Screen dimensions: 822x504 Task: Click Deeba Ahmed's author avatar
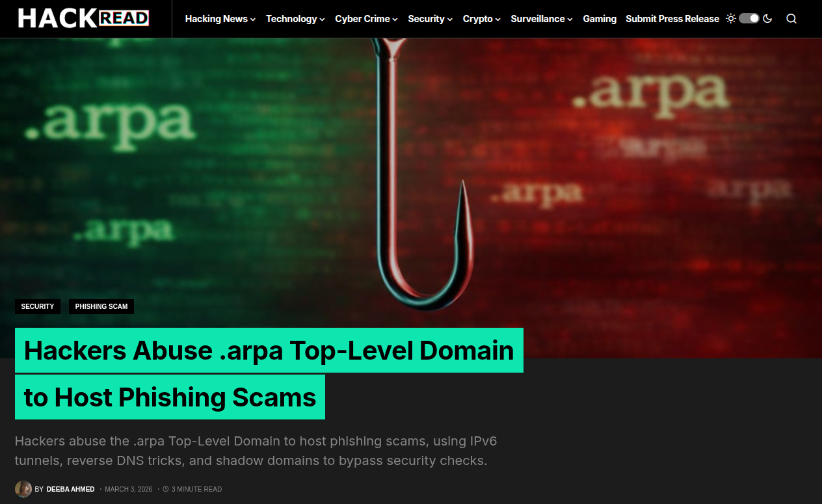(23, 489)
